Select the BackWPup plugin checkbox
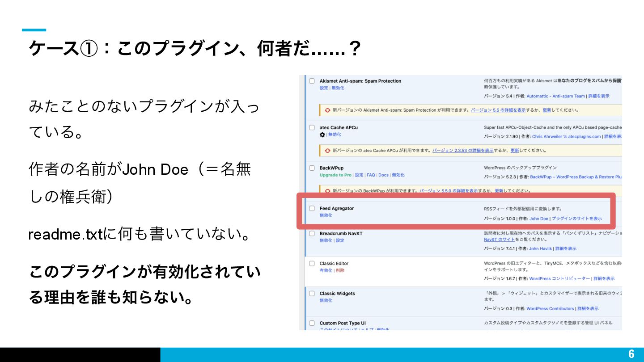 312,168
